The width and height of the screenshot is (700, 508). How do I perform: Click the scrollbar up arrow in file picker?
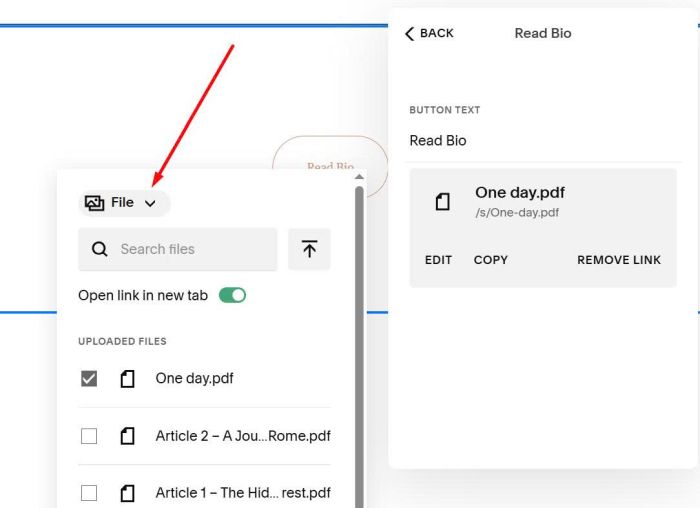pyautogui.click(x=359, y=177)
